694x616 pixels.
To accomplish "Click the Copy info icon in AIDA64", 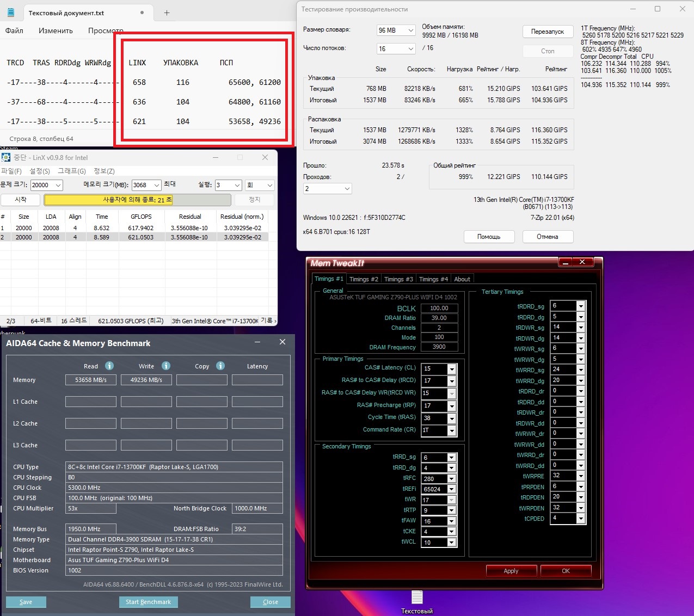I will click(x=220, y=366).
